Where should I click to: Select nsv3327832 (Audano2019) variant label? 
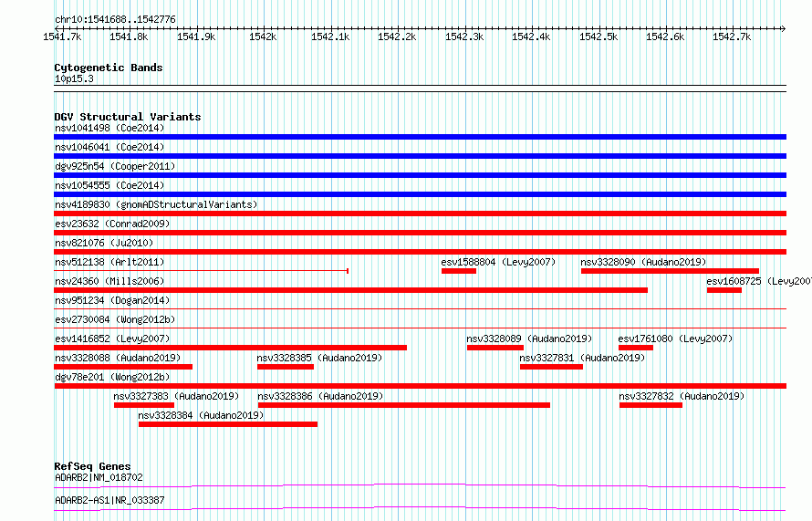tap(682, 396)
